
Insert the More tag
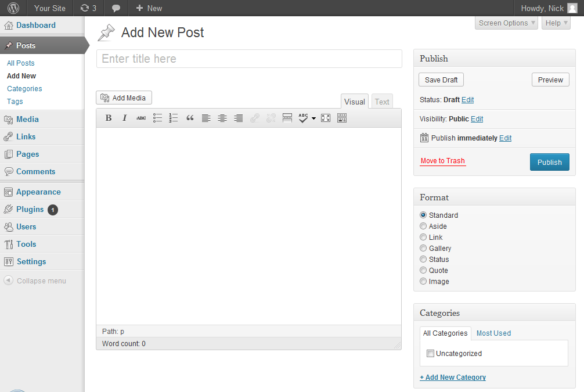point(287,118)
